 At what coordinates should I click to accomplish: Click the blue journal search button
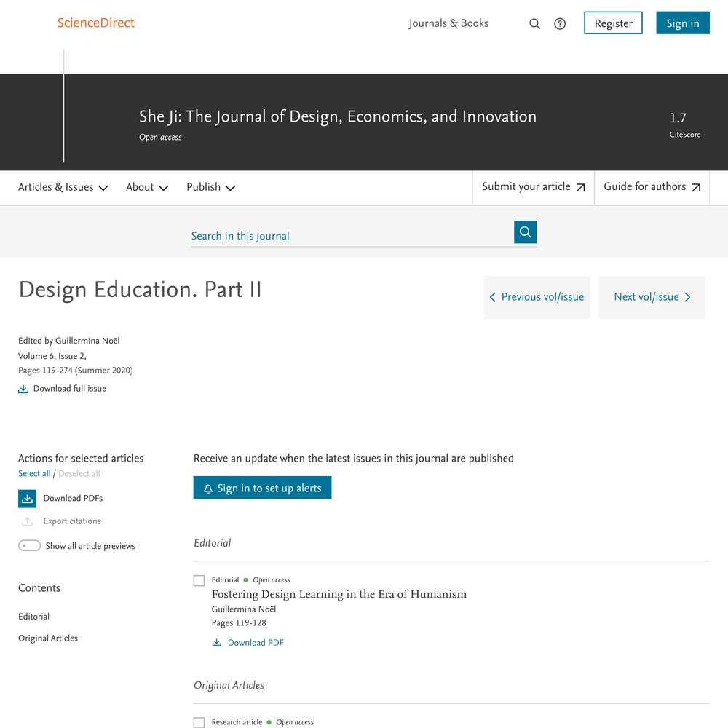click(525, 232)
